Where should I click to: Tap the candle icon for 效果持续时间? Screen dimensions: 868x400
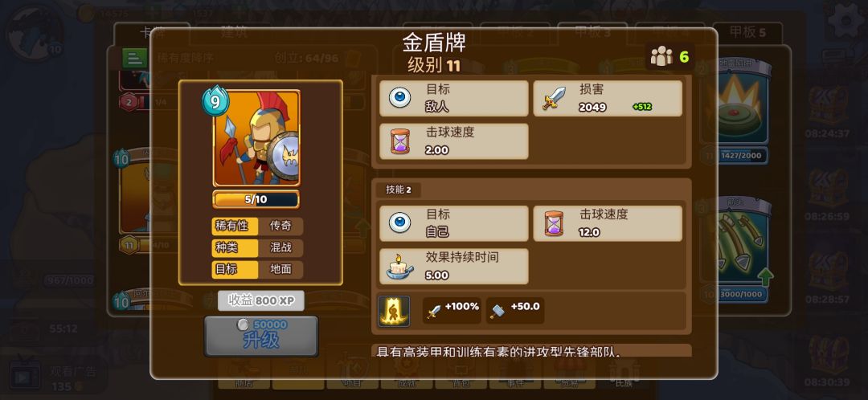[x=399, y=267]
